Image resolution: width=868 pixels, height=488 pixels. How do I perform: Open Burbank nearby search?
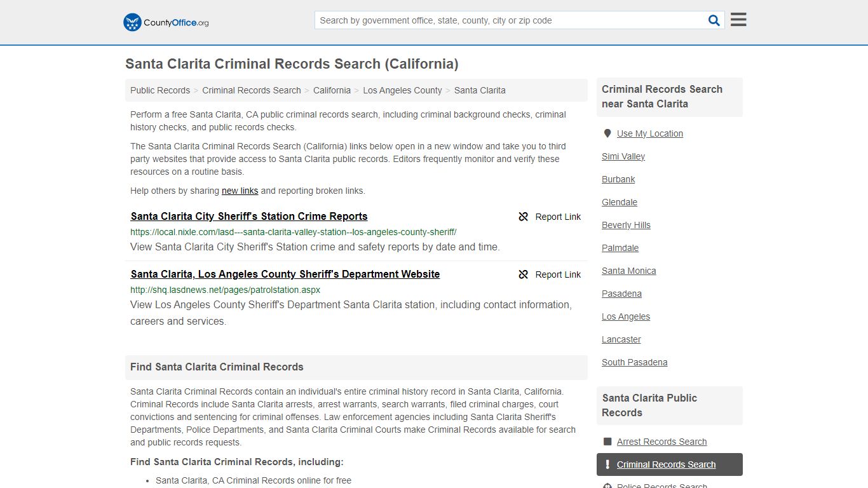pos(618,179)
